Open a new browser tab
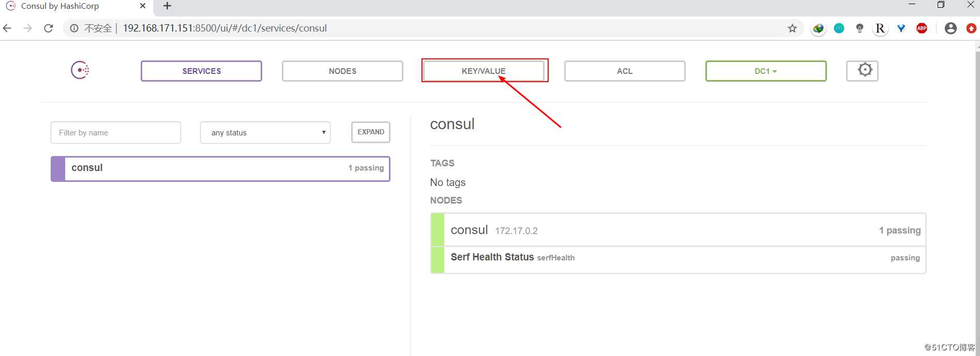This screenshot has height=356, width=980. pos(167,6)
